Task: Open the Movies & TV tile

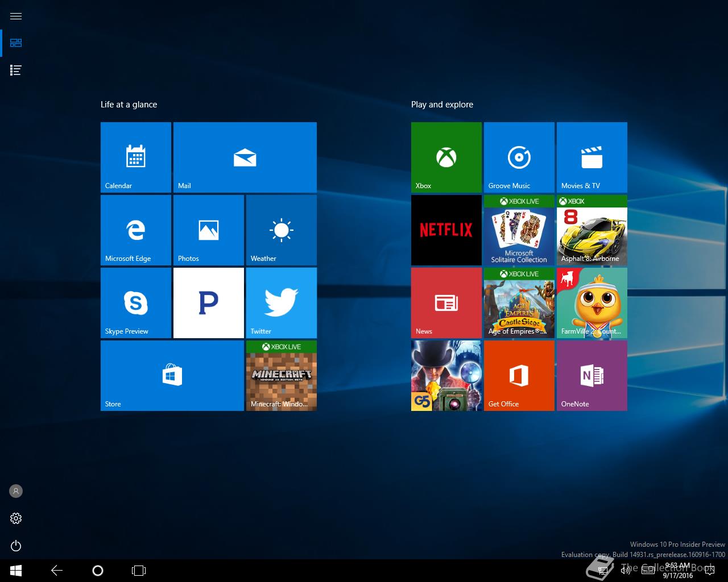Action: tap(592, 157)
